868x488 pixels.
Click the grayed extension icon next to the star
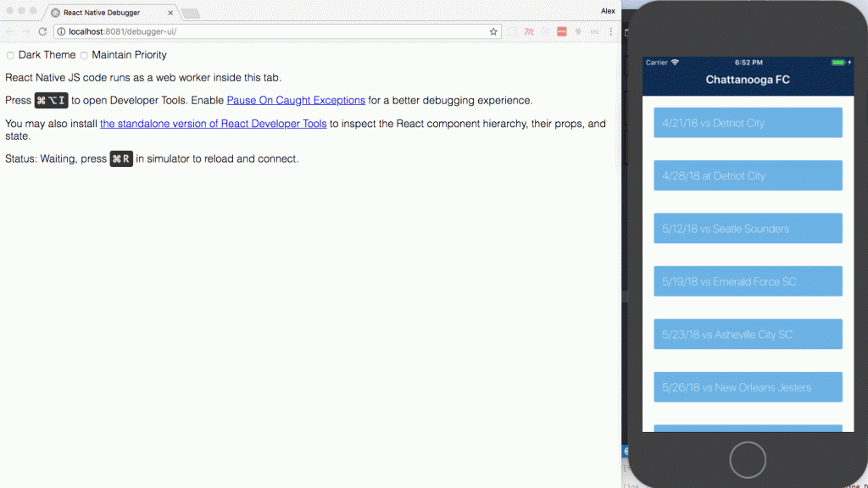pos(513,31)
